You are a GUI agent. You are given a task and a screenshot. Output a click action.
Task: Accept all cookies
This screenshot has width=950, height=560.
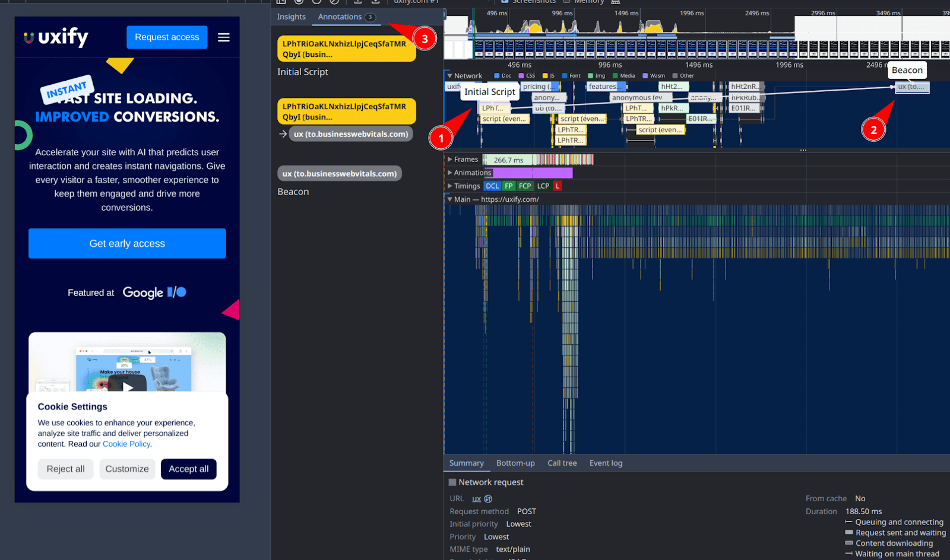pyautogui.click(x=188, y=469)
